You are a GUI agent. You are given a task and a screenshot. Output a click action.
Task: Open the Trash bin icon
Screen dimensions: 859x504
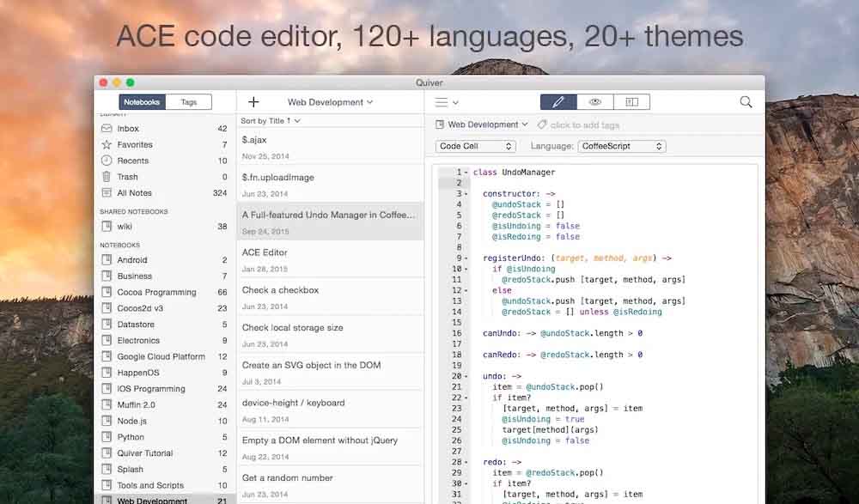click(107, 176)
